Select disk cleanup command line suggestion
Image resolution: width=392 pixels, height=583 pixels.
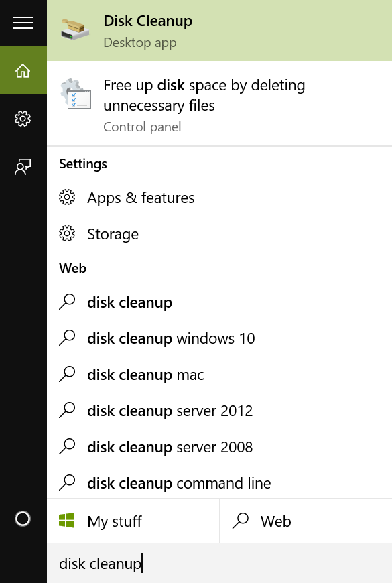click(x=219, y=483)
